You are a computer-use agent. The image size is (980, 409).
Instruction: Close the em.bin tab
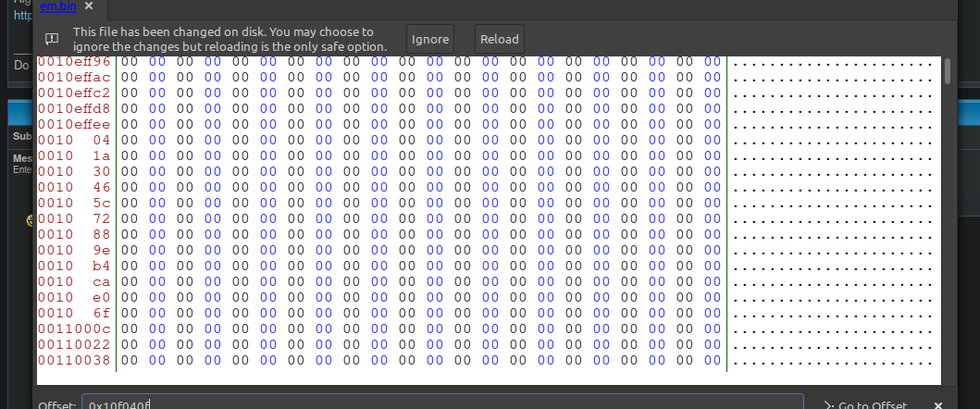[89, 6]
